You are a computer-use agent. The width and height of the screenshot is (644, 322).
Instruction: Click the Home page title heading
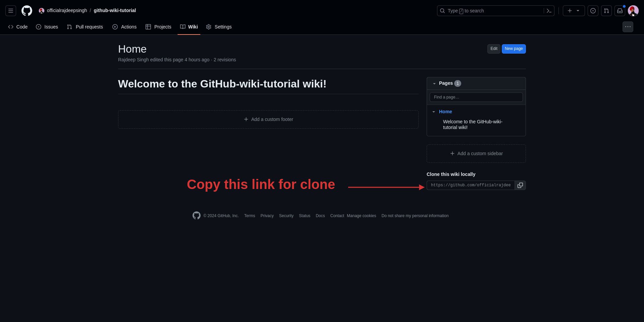[132, 49]
